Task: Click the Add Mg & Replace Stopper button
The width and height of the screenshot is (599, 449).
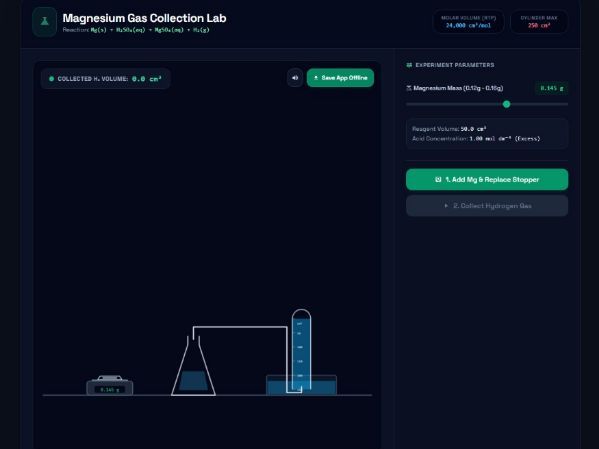Action: pos(487,179)
